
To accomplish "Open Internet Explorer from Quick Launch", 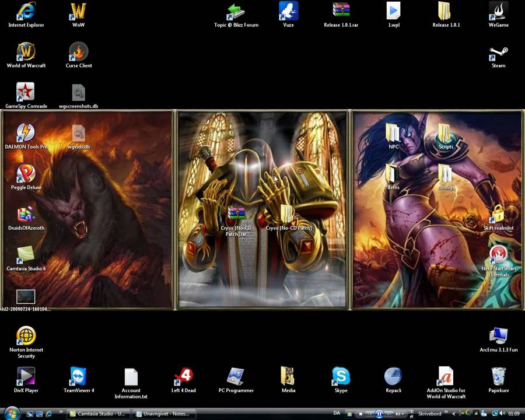I will coord(49,414).
